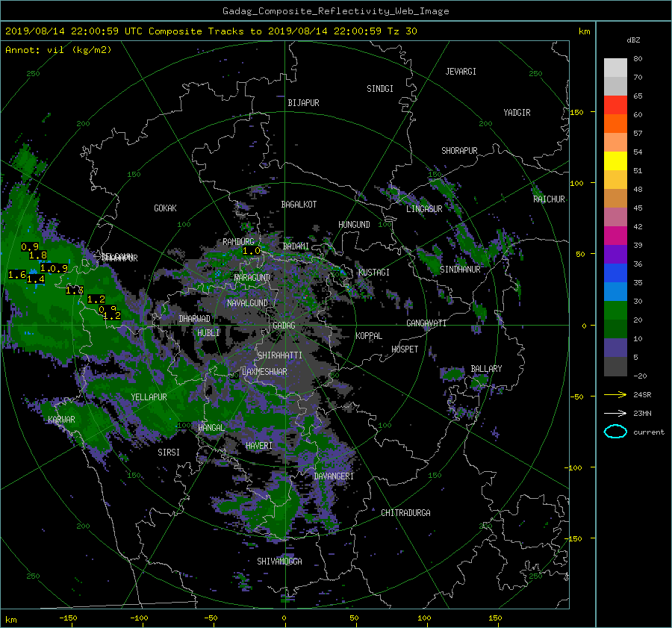This screenshot has height=628, width=672.
Task: Click the white 23MN arrow legend icon
Action: pyautogui.click(x=615, y=413)
